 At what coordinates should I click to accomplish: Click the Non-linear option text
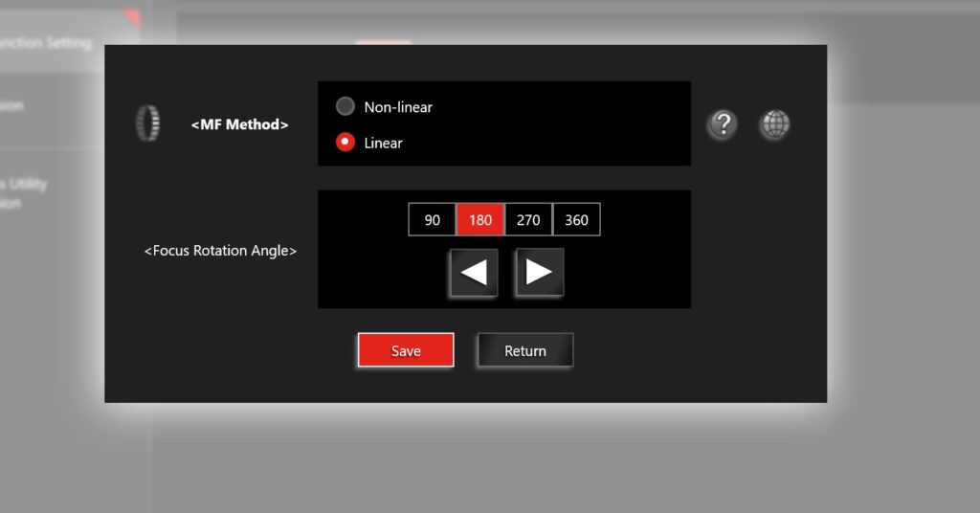coord(398,107)
